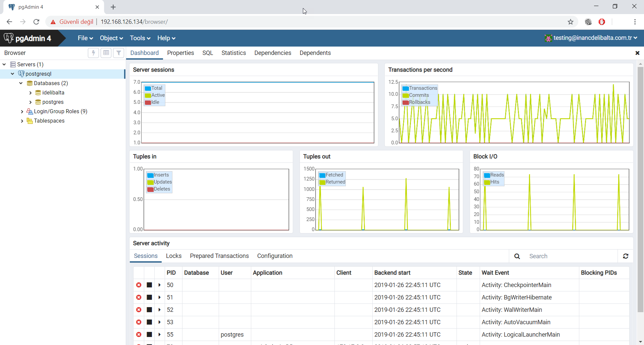Collapse the Databases tree node
The image size is (644, 345).
pyautogui.click(x=21, y=83)
